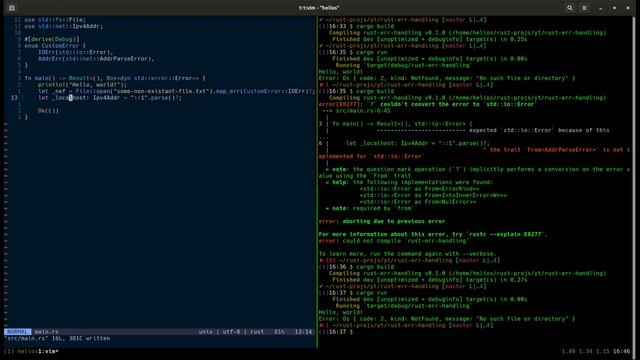The image size is (640, 360).
Task: Click the 'expected `std::io::Error` because of this' note
Action: pos(539,130)
